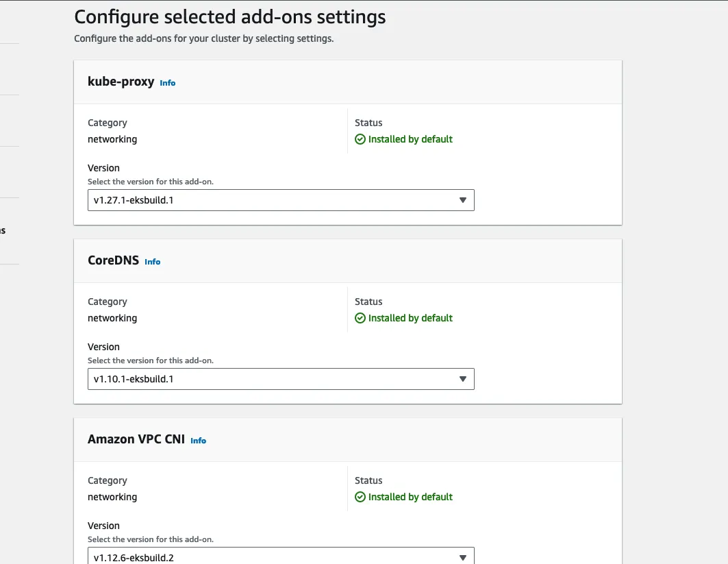Click the 'kube-proxy' section heading

[121, 82]
